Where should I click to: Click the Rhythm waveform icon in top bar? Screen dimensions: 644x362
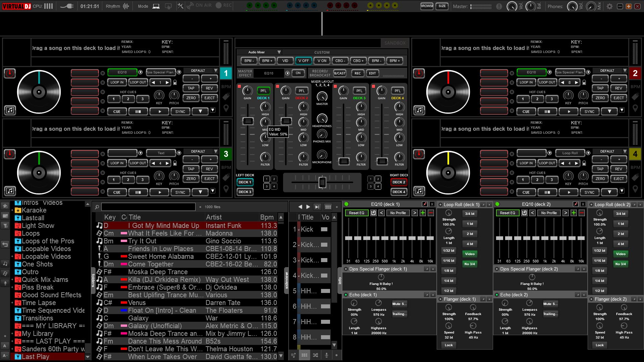126,6
